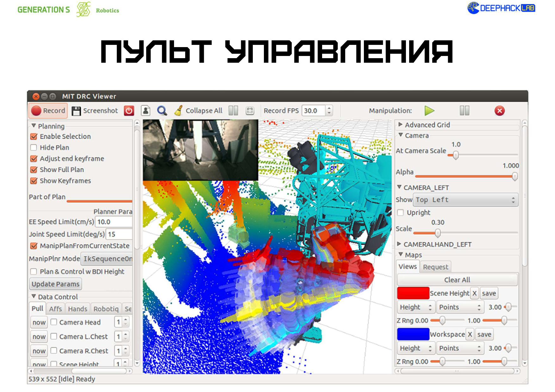Screen dimensions: 555x392
Task: Open Scene Height's Points dropdown
Action: 460,307
